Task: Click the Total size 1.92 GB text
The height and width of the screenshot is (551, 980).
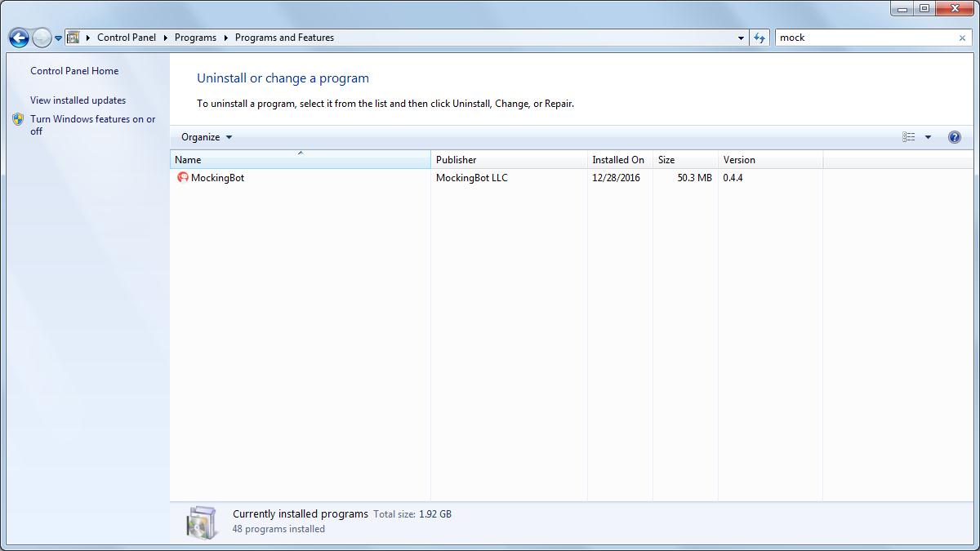Action: tap(412, 514)
